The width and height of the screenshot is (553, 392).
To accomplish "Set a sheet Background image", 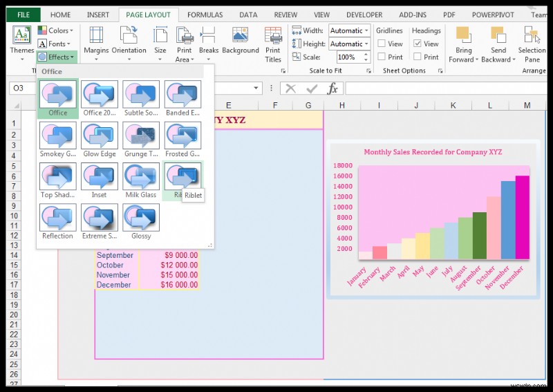I will 241,41.
